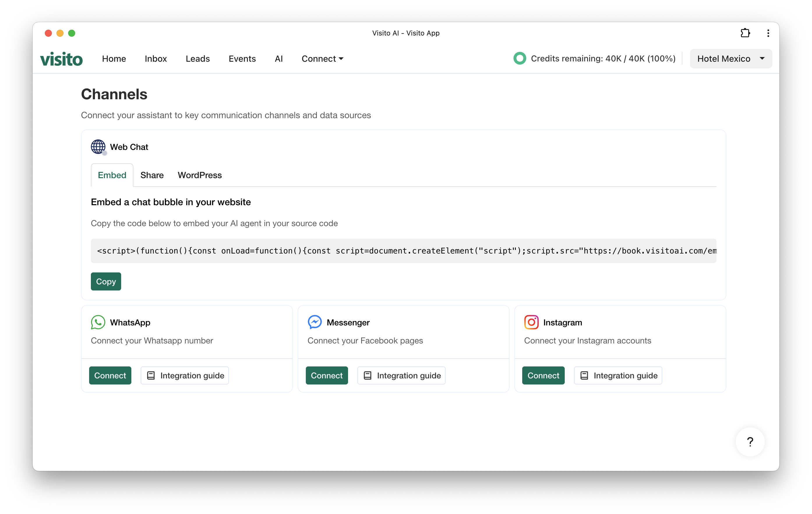
Task: Click the Web Chat globe icon
Action: [98, 147]
